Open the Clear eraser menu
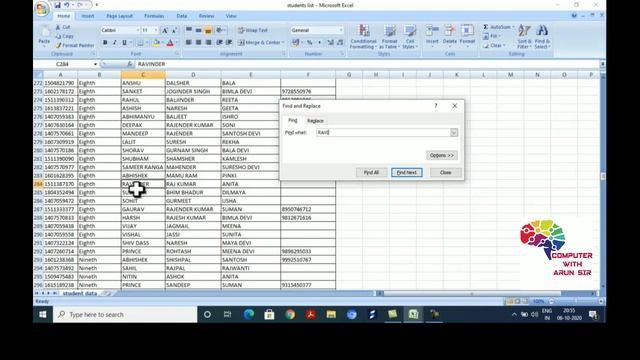The height and width of the screenshot is (360, 640). 494,46
